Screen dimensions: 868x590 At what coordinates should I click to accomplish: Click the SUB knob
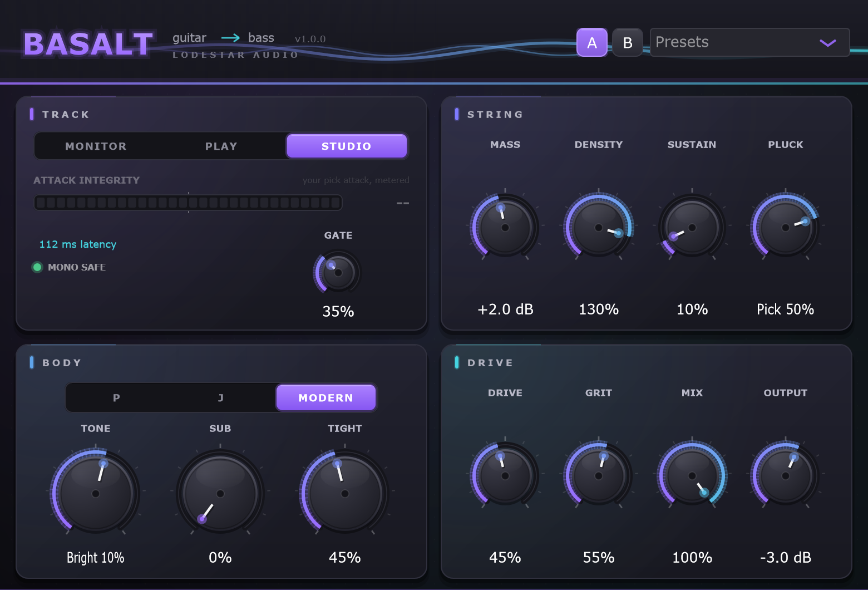point(220,493)
